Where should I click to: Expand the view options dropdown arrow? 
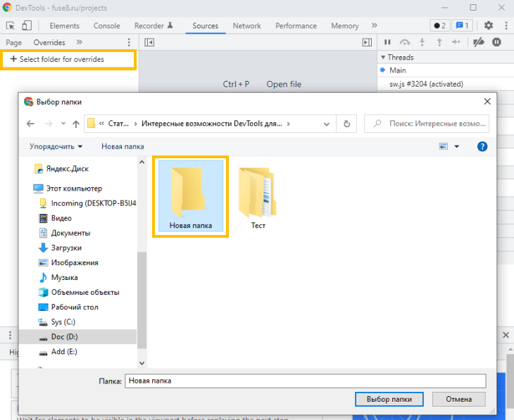point(456,146)
